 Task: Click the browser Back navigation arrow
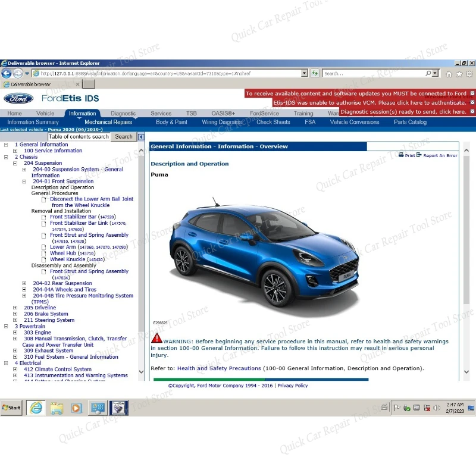[6, 73]
